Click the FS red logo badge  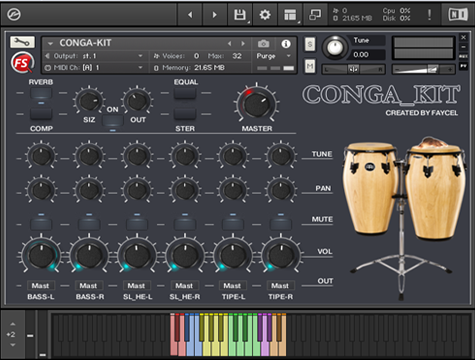pos(22,62)
